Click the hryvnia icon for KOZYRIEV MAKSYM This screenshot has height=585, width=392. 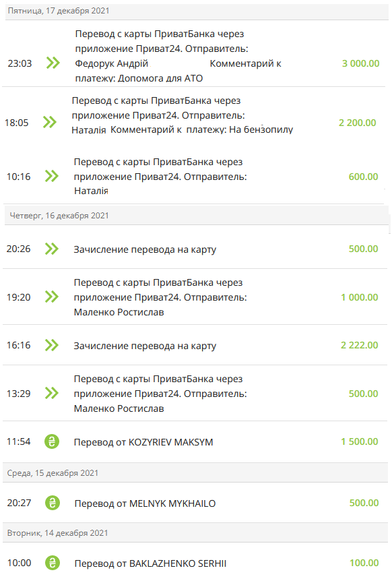point(52,441)
